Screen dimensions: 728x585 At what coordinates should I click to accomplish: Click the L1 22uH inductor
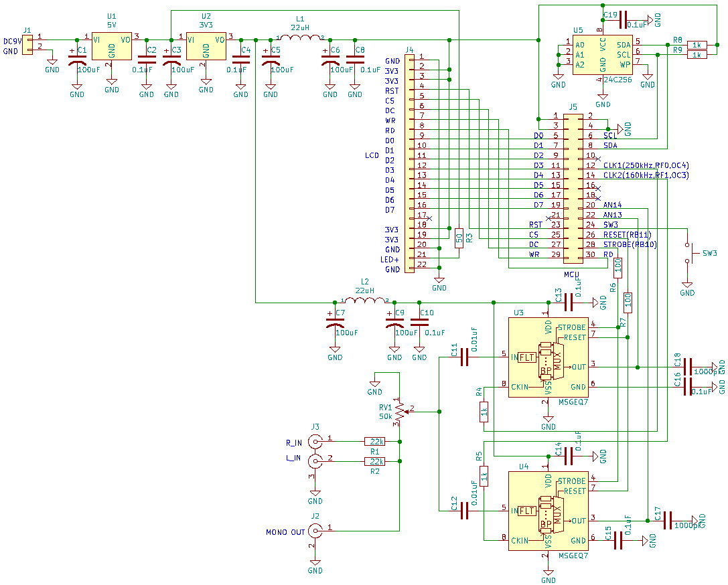[x=299, y=38]
